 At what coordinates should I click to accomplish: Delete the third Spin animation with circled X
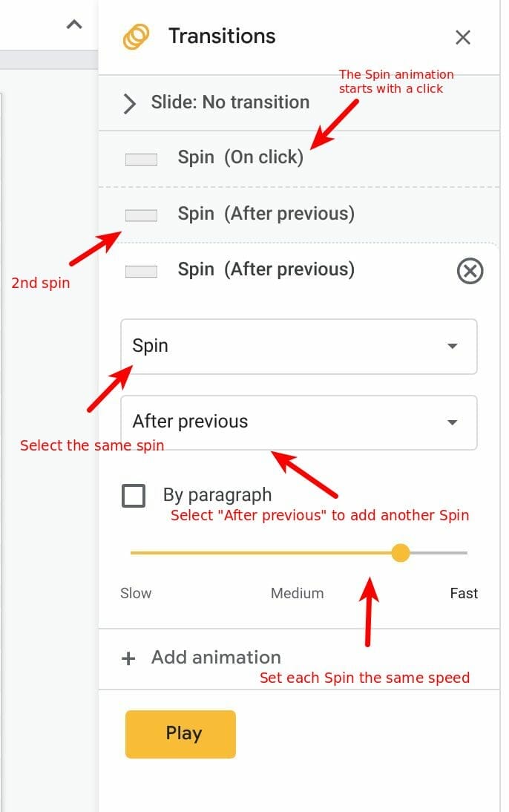coord(470,271)
